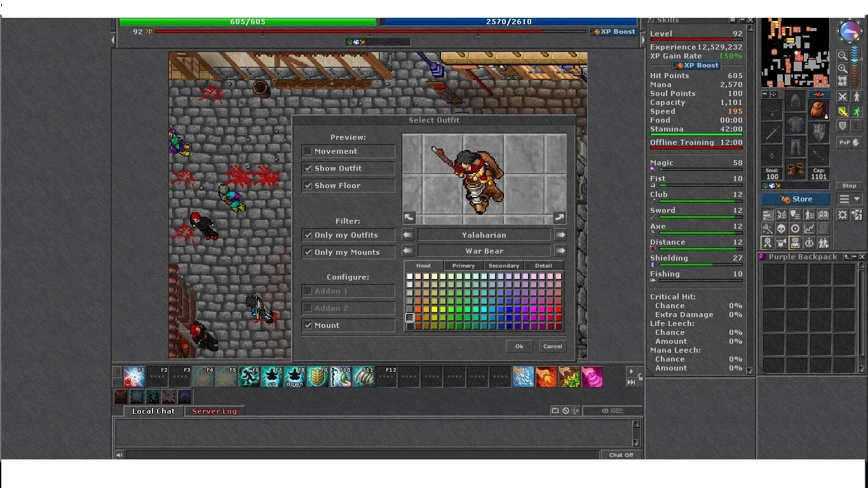This screenshot has width=868, height=488.
Task: Use the F11 claws spell hotkey
Action: coord(363,376)
